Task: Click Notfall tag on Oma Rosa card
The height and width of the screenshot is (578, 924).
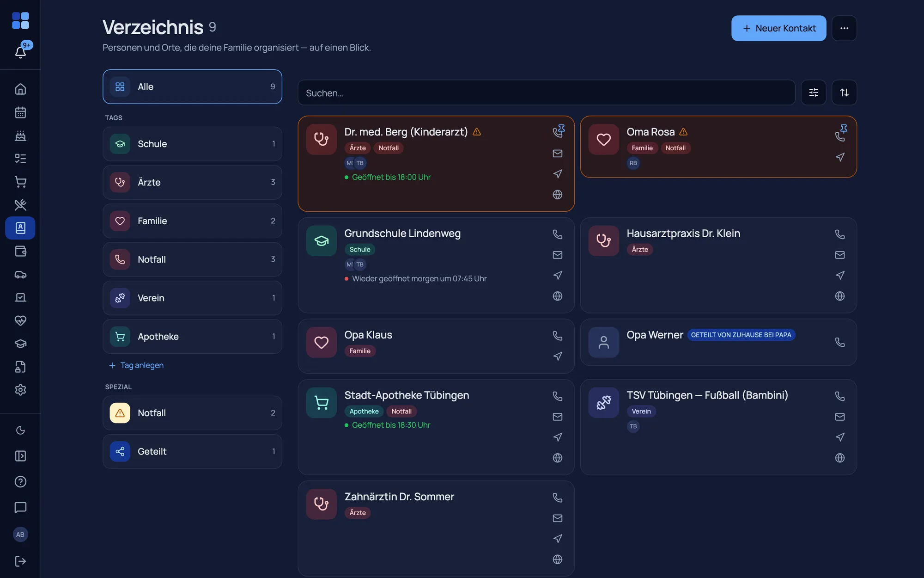Action: pyautogui.click(x=675, y=148)
